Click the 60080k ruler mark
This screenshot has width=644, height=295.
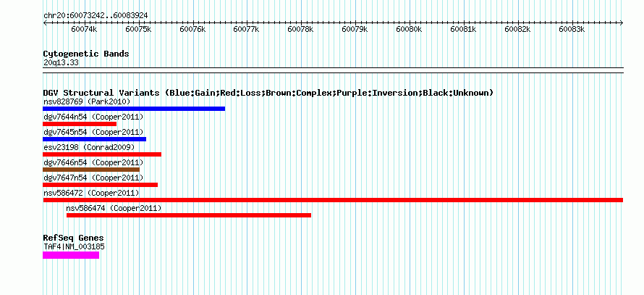409,29
